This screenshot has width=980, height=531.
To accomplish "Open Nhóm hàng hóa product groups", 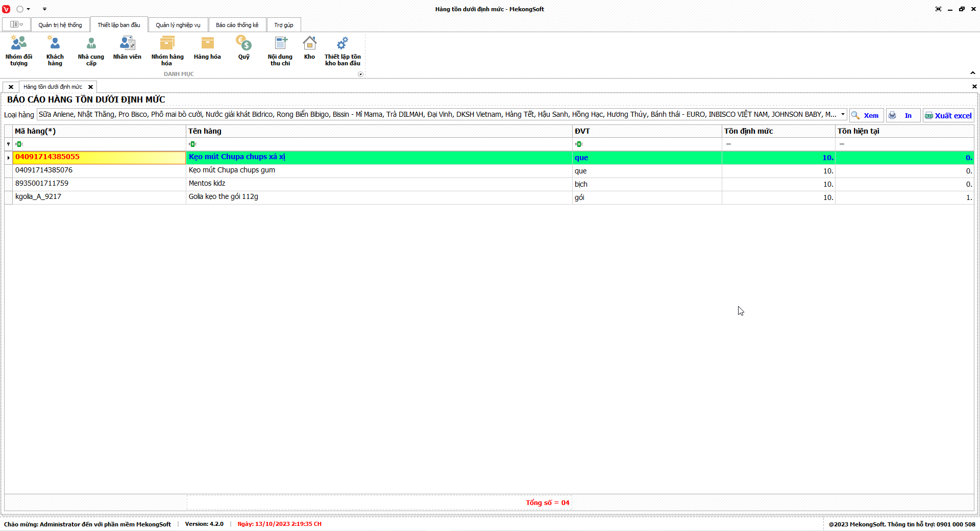I will click(167, 51).
